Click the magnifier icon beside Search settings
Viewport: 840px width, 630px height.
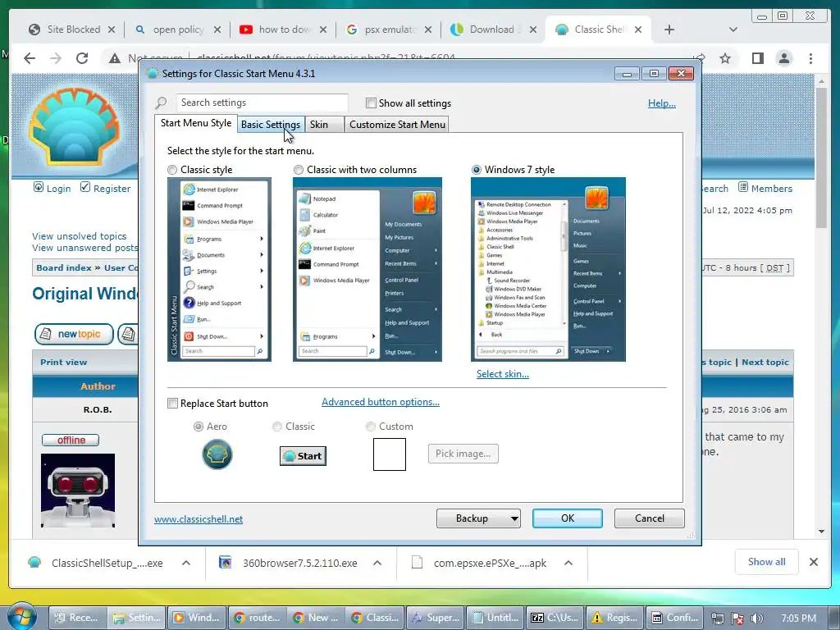[x=162, y=103]
